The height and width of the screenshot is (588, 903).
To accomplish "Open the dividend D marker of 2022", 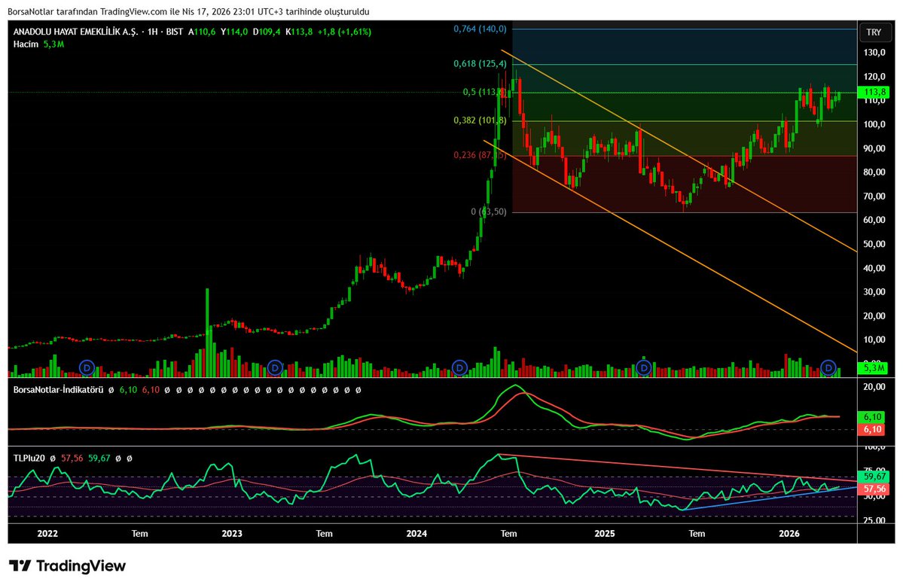I will [x=87, y=367].
